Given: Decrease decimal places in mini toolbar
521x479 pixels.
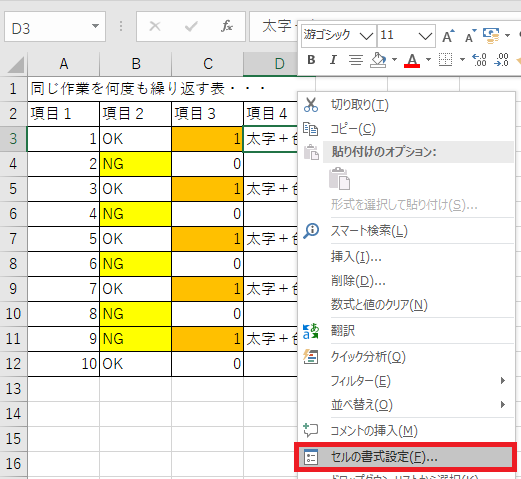Looking at the screenshot, I should click(502, 60).
